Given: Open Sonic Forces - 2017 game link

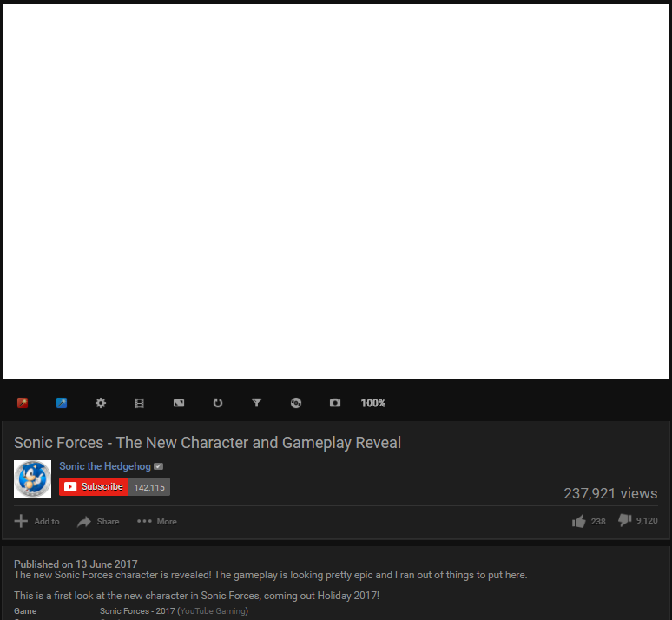Looking at the screenshot, I should (x=137, y=610).
